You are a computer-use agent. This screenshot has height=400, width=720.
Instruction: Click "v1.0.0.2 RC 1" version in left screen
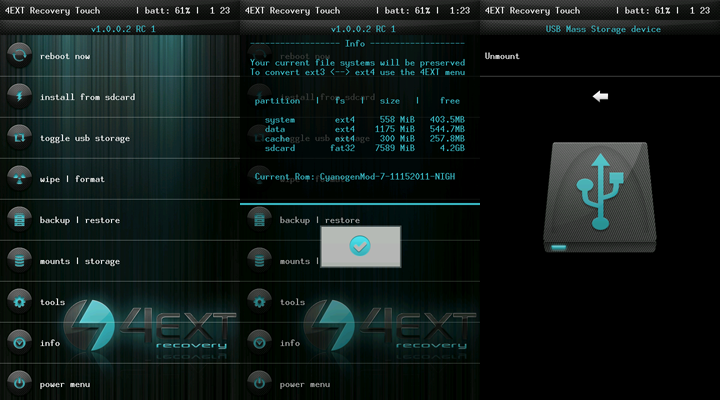click(123, 28)
